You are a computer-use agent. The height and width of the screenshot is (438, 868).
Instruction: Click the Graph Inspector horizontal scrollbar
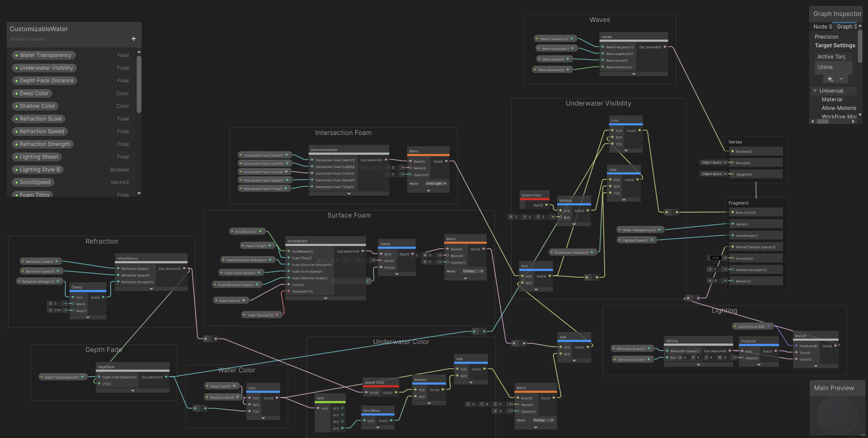823,121
